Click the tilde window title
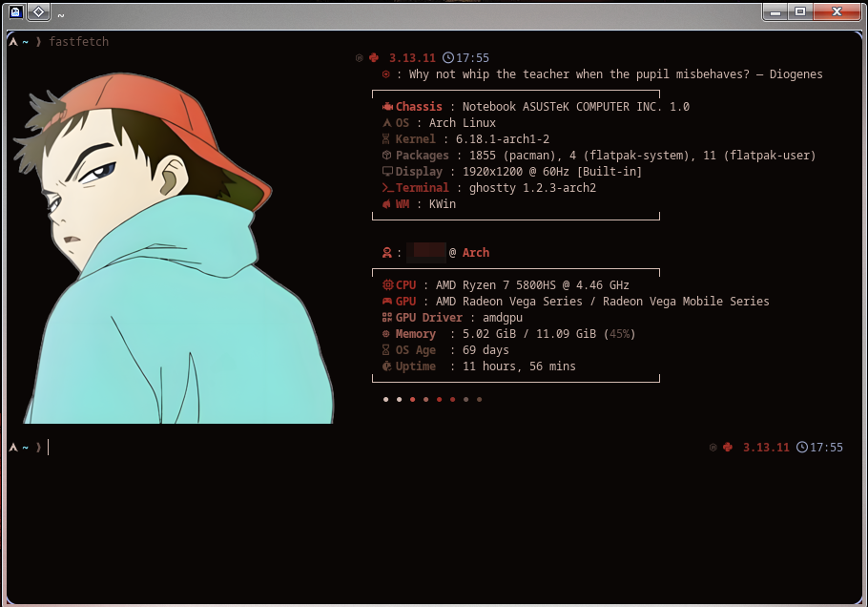This screenshot has width=868, height=607. tap(61, 15)
